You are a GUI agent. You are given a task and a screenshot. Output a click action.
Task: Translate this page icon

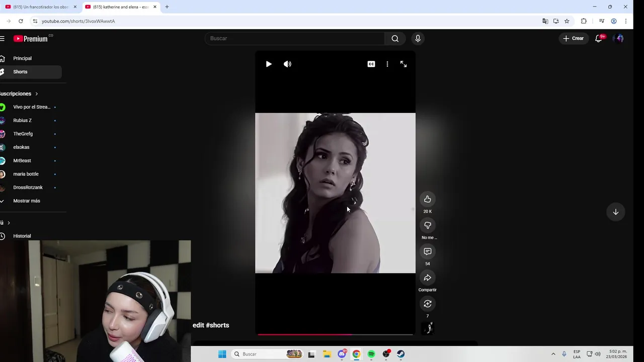pos(545,21)
